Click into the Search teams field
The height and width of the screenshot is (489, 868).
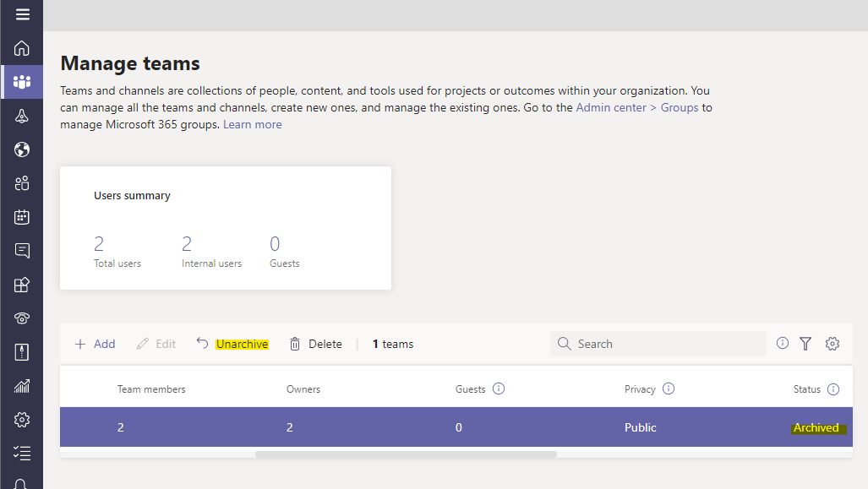pyautogui.click(x=658, y=344)
